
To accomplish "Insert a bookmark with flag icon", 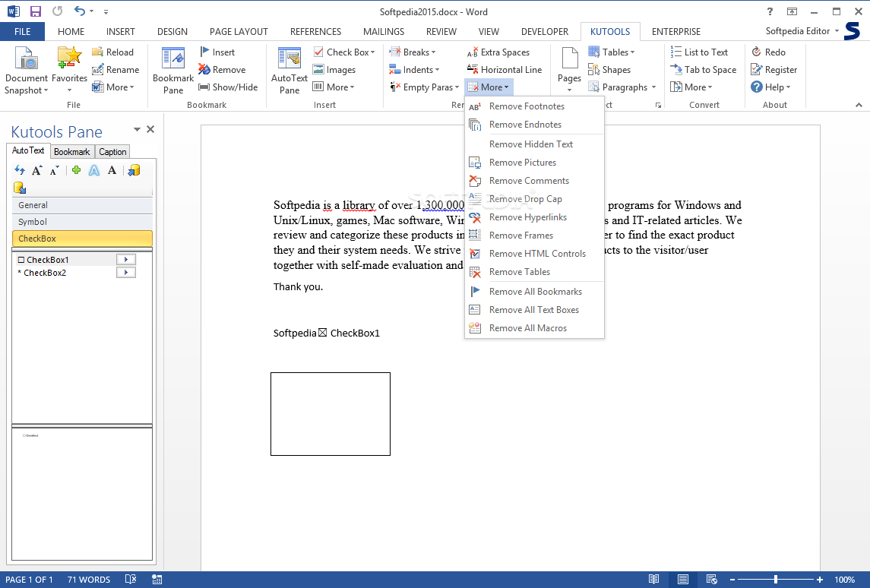I will 217,52.
